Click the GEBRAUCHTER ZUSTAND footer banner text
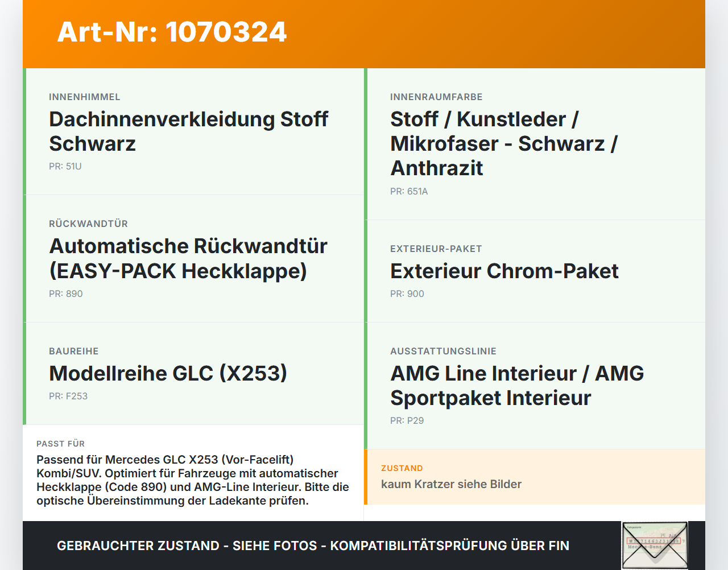This screenshot has width=728, height=570. [313, 546]
